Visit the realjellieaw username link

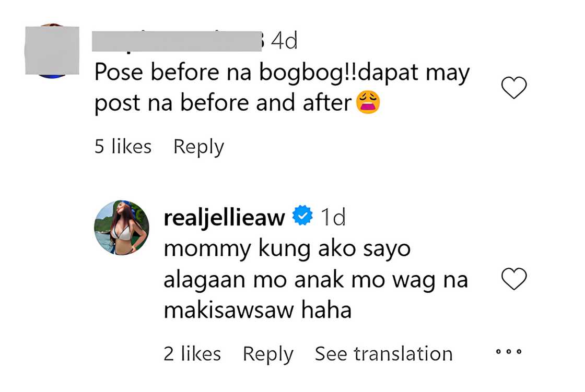pyautogui.click(x=224, y=217)
